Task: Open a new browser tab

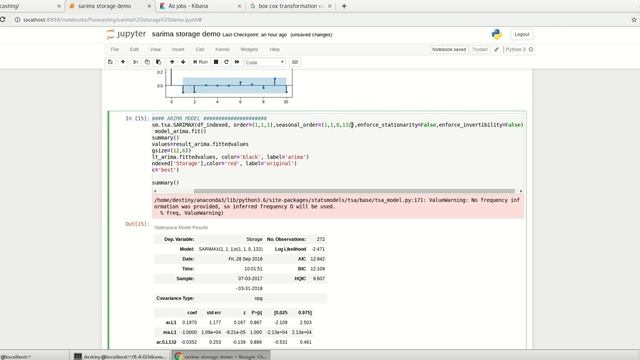Action: pyautogui.click(x=344, y=6)
